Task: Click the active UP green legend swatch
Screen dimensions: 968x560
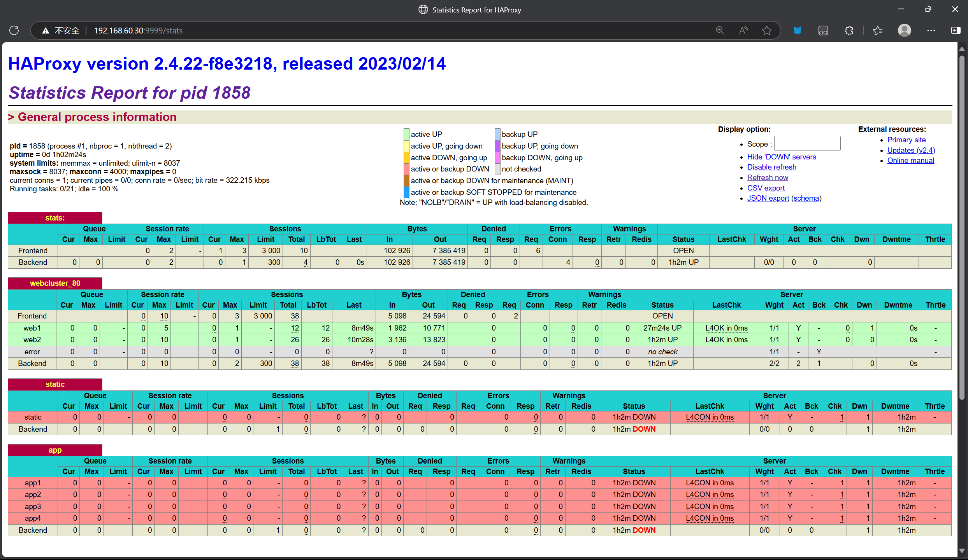Action: click(406, 134)
